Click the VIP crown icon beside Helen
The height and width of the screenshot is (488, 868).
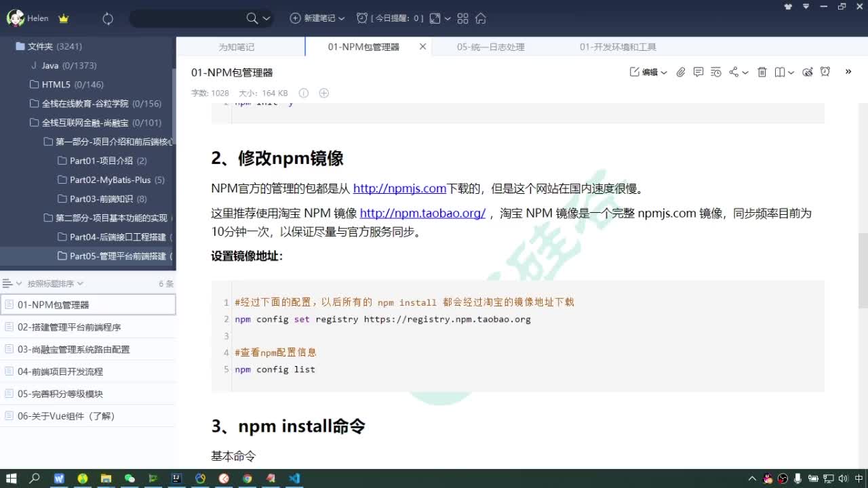click(64, 19)
